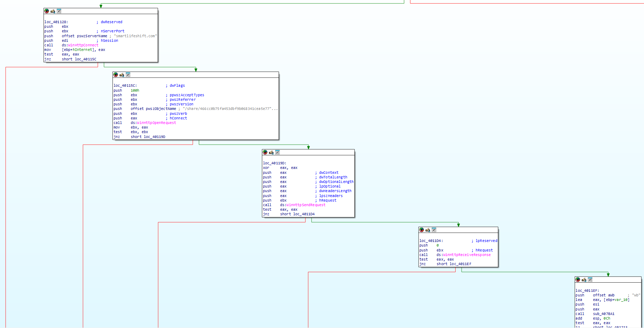Viewport: 644px width, 328px height.
Task: Select the pswzServerName offset operand
Action: click(x=92, y=36)
